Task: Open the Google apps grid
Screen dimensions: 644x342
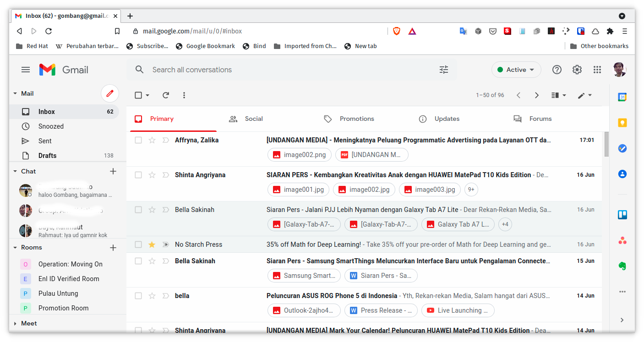Action: [x=597, y=70]
